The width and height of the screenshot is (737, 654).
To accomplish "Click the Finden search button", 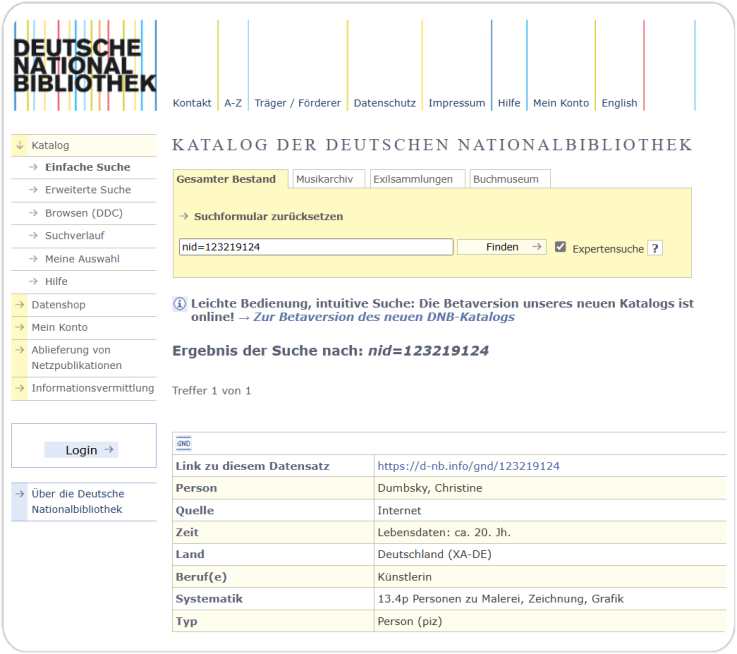I will 502,247.
